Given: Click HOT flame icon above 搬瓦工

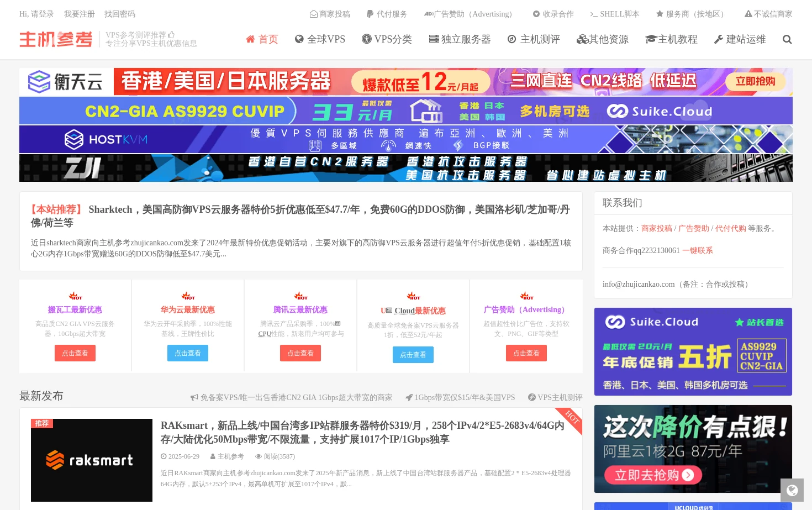Looking at the screenshot, I should tap(75, 296).
